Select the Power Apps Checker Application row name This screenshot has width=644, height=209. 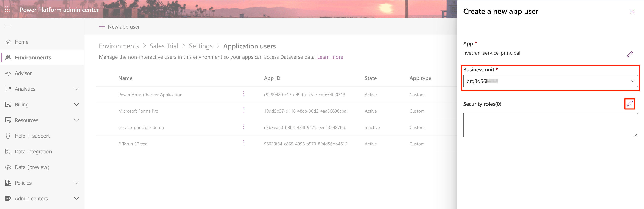coord(150,95)
